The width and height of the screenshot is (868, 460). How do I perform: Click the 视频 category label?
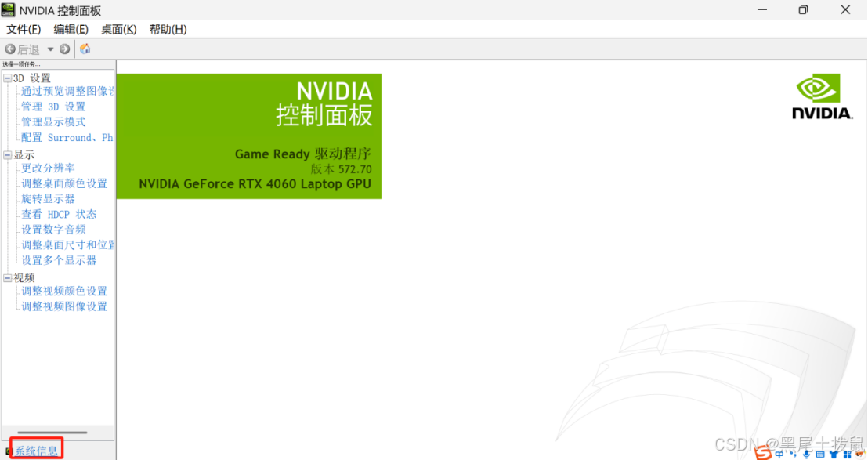click(x=24, y=278)
